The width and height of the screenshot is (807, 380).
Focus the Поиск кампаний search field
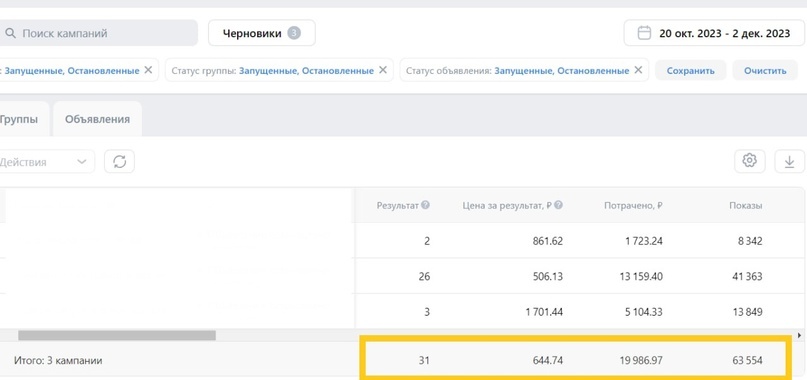tap(98, 33)
